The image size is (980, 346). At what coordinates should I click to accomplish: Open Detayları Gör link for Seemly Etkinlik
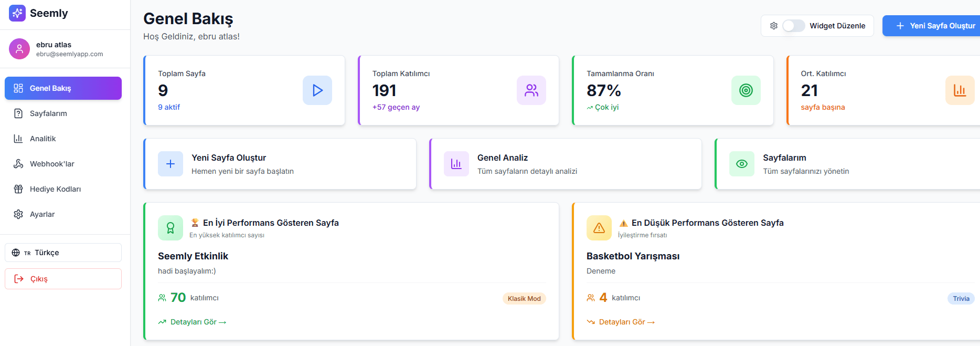point(193,322)
